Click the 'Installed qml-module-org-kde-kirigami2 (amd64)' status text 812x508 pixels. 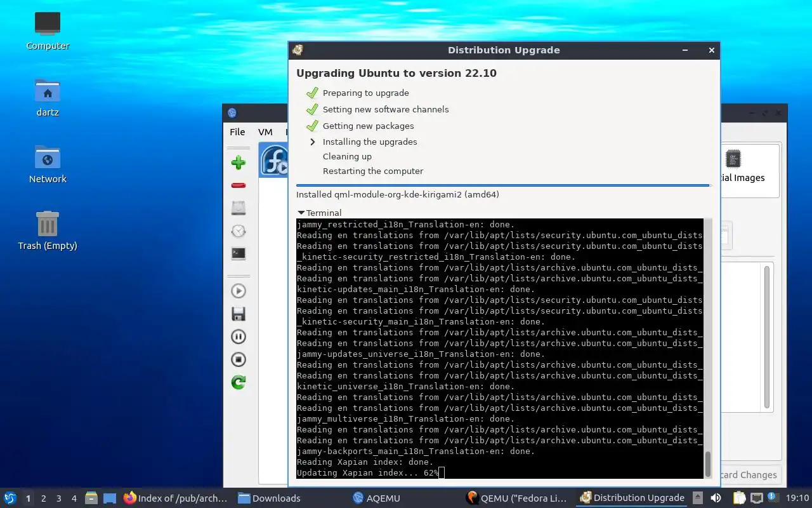(x=398, y=194)
